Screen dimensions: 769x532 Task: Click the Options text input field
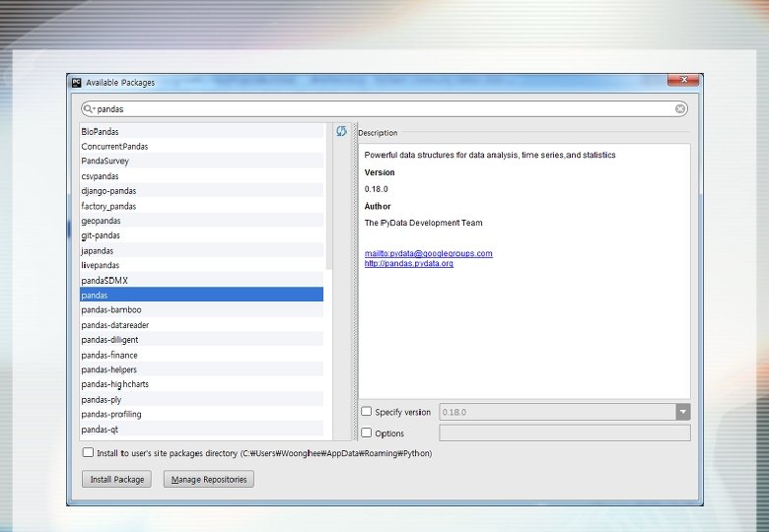pyautogui.click(x=565, y=433)
